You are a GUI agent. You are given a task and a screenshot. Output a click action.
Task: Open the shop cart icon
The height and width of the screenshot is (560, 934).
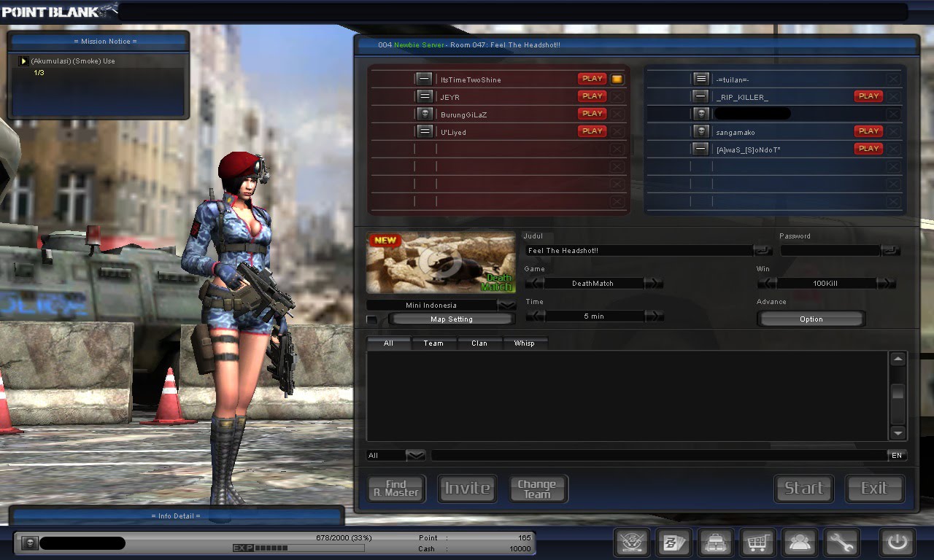coord(758,543)
